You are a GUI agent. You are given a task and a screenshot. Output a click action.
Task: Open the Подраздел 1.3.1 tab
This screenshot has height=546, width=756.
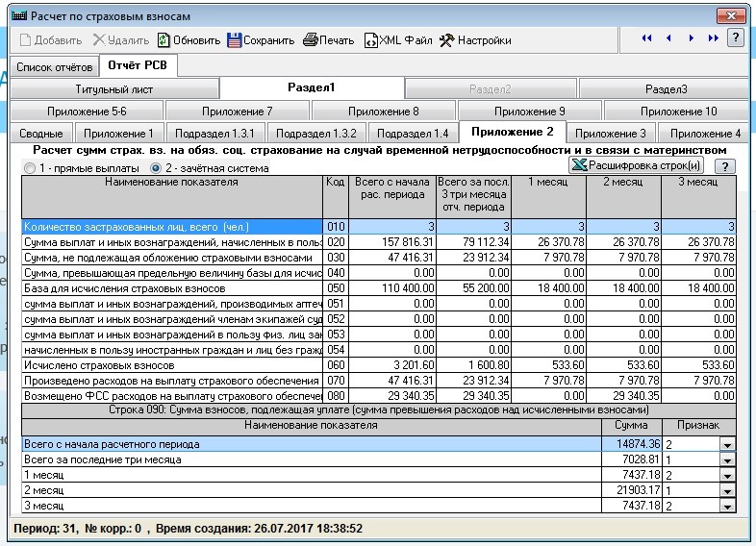[214, 134]
